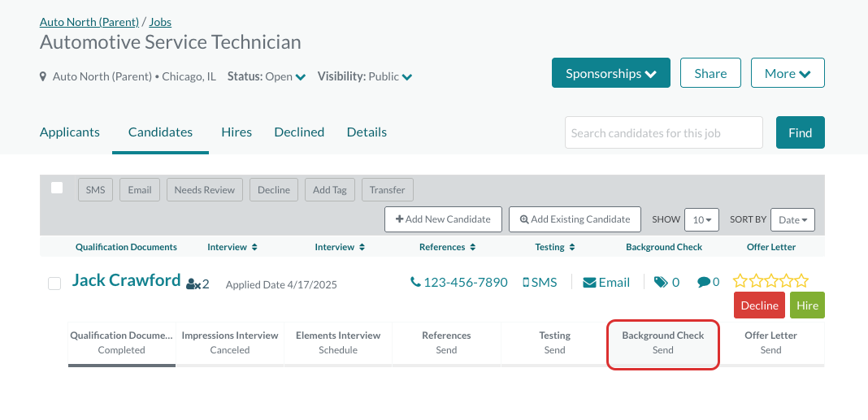The height and width of the screenshot is (420, 868).
Task: Send the Testing step
Action: click(554, 343)
